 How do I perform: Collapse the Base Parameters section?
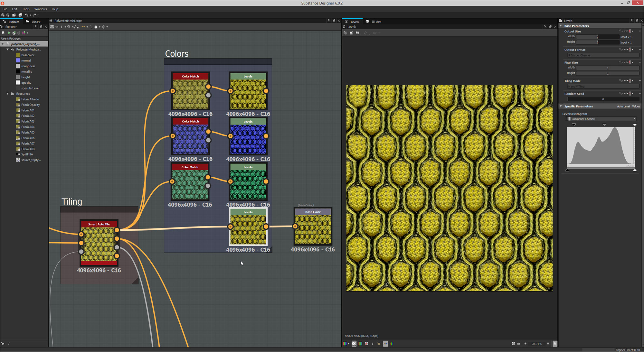click(561, 26)
